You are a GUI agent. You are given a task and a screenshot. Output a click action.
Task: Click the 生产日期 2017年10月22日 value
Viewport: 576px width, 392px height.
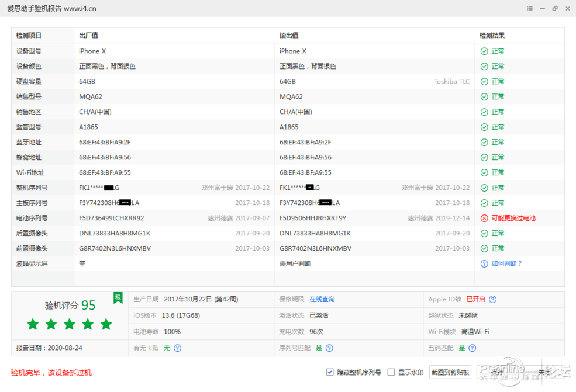coord(201,300)
